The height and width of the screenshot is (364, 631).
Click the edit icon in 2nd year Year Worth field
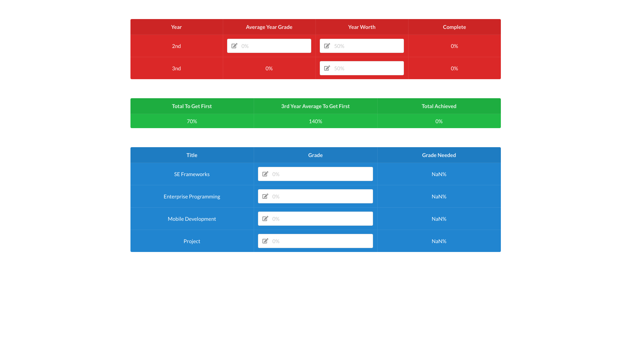click(327, 46)
